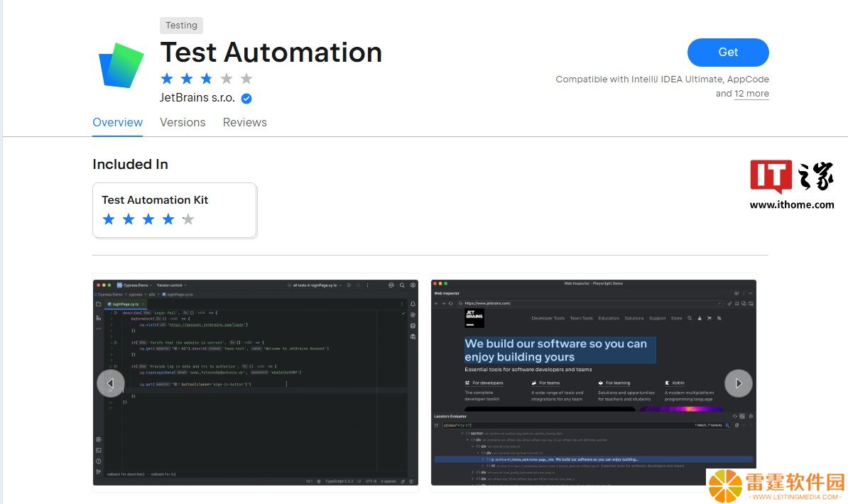Click 'Support' in the Web Inspector screenshot
This screenshot has height=504, width=848.
tap(658, 319)
